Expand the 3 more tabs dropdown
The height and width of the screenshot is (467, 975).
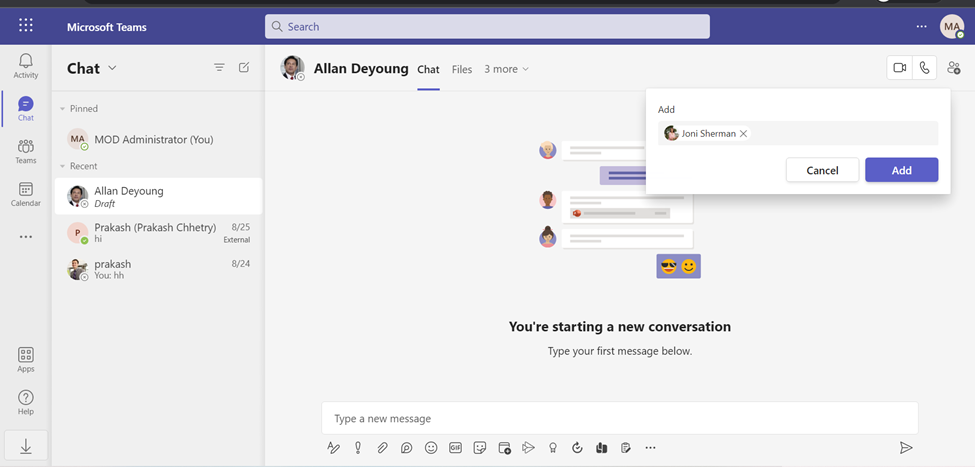click(x=507, y=69)
